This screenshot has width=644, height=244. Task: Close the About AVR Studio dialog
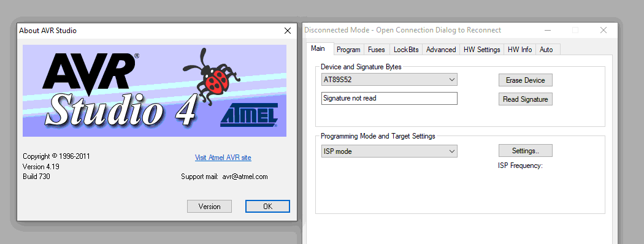click(288, 31)
